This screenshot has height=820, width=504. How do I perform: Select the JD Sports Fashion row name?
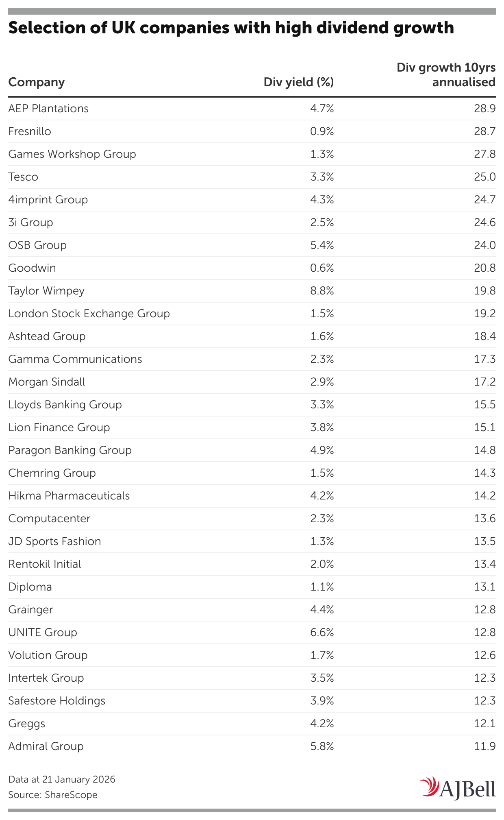click(x=54, y=541)
